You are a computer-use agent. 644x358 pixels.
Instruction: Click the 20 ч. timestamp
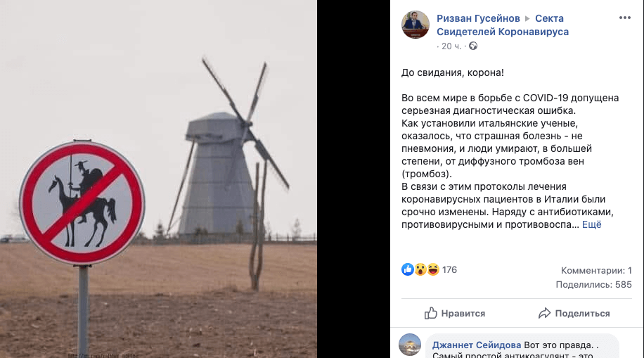[x=451, y=46]
